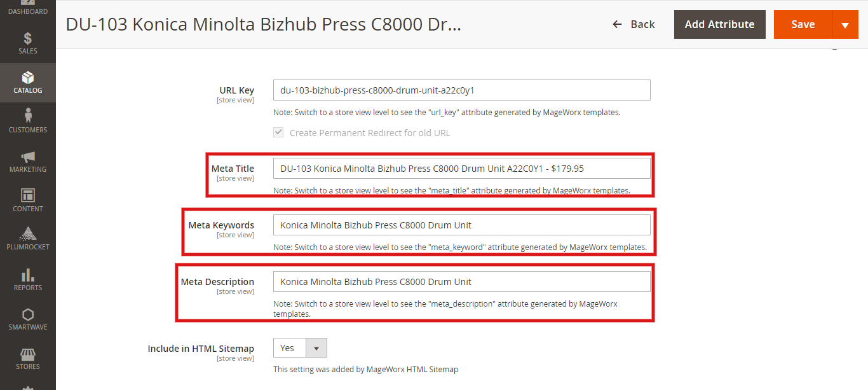This screenshot has height=390, width=868.
Task: Click the Meta Title label
Action: point(233,169)
